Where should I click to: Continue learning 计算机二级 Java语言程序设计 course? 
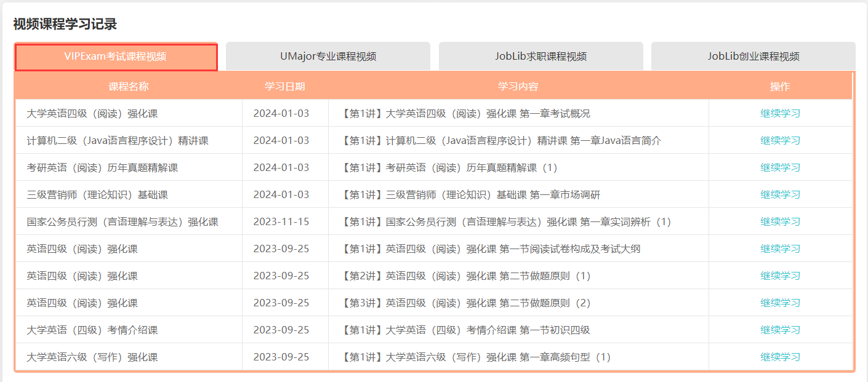point(780,140)
